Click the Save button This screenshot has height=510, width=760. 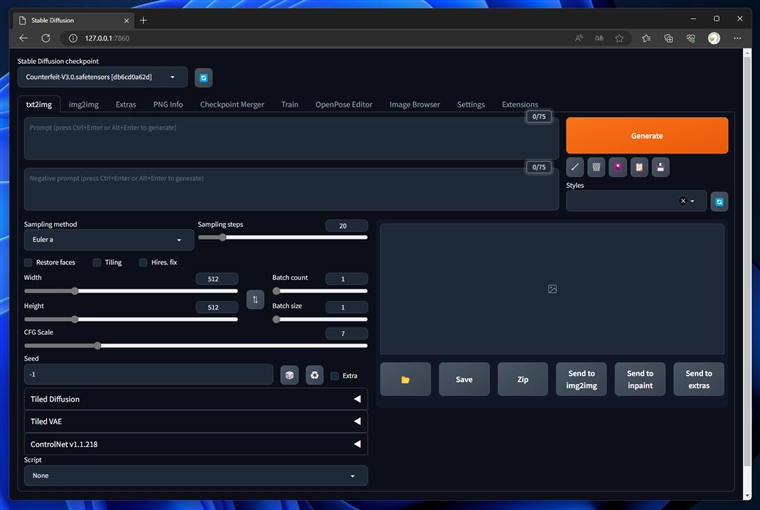(x=464, y=379)
